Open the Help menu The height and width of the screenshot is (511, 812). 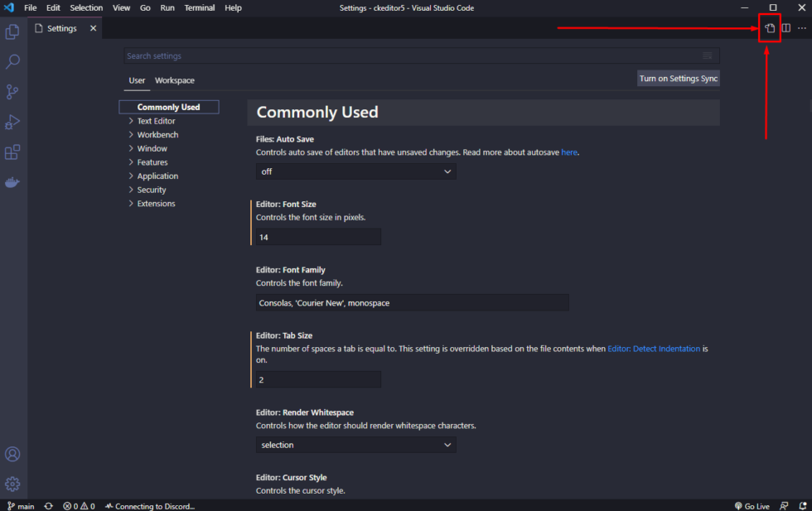[233, 7]
